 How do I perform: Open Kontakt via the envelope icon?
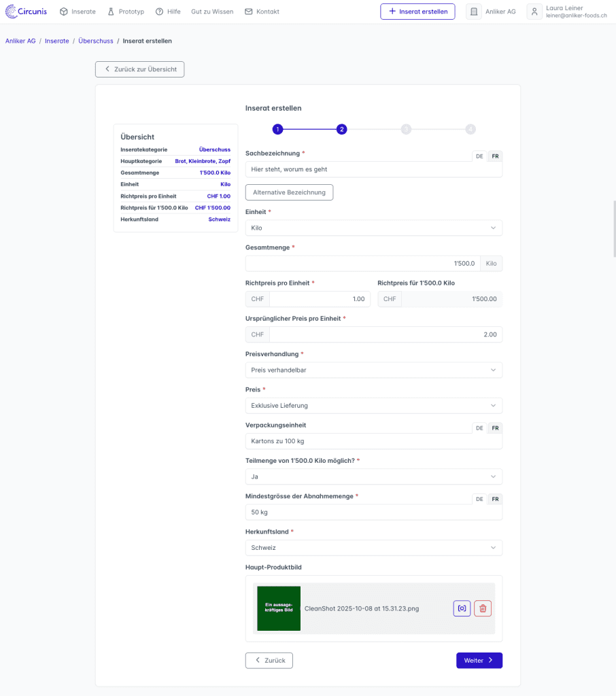click(x=248, y=12)
